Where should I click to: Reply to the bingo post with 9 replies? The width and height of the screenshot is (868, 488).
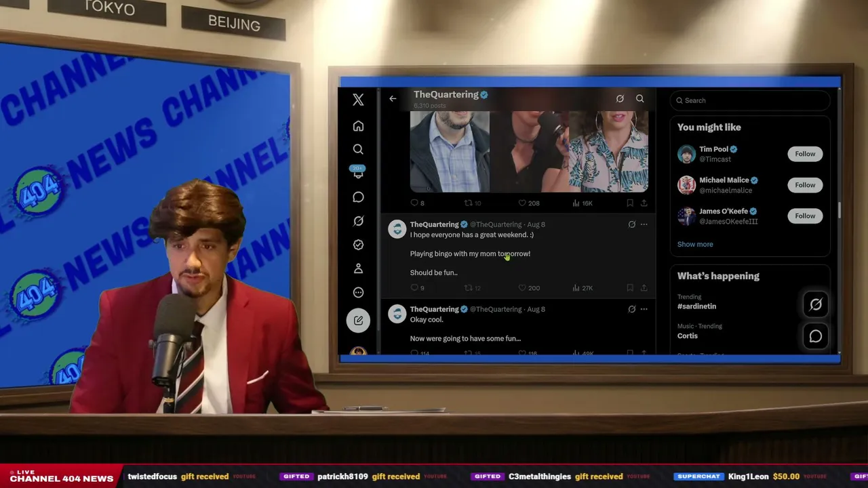point(418,288)
